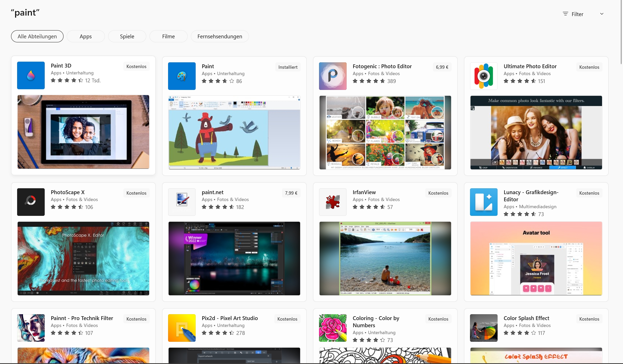Open the IrfanView red cat icon
Screen dimensions: 623x364
click(333, 202)
